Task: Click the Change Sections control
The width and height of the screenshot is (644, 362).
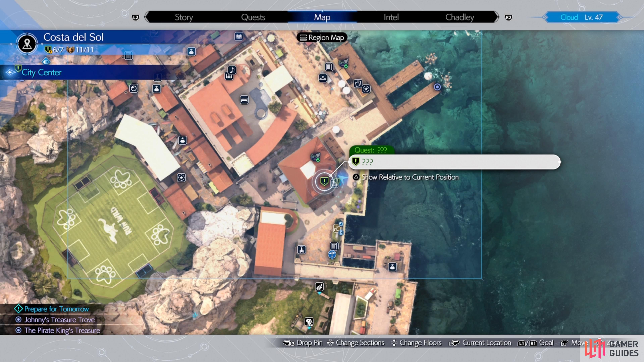Action: click(356, 343)
